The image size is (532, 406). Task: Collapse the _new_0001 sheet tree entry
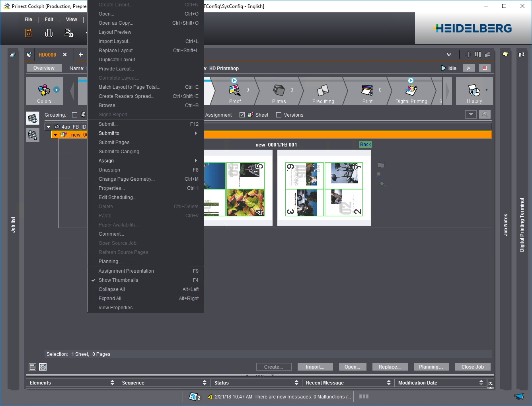pos(56,134)
